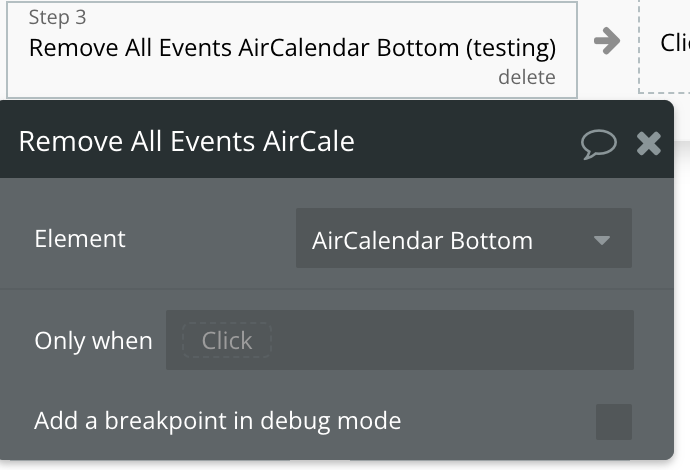Close the Remove All Events property panel

coord(649,143)
